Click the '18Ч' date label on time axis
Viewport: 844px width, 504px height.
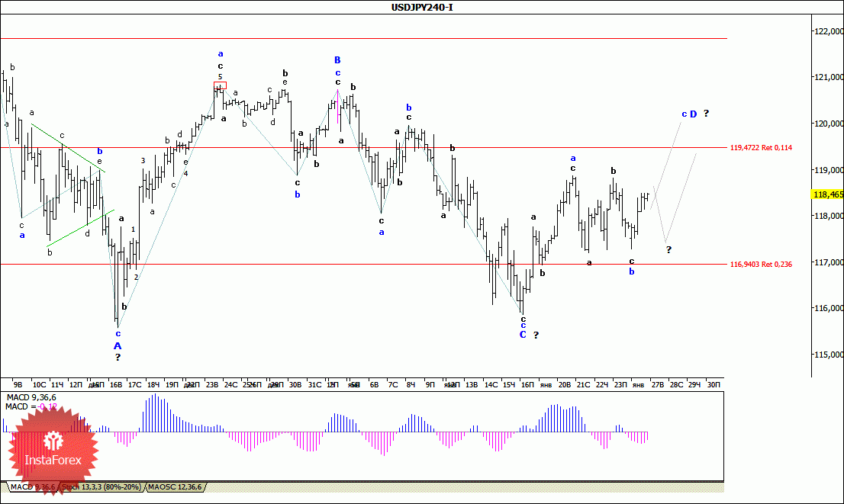pos(153,384)
